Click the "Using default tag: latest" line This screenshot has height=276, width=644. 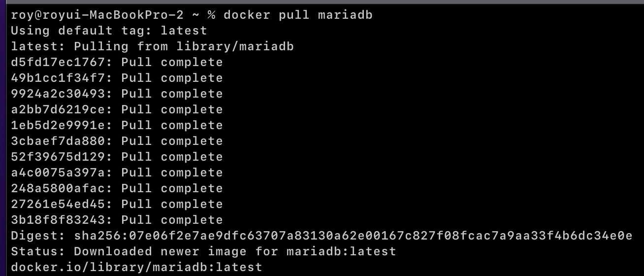tap(109, 31)
